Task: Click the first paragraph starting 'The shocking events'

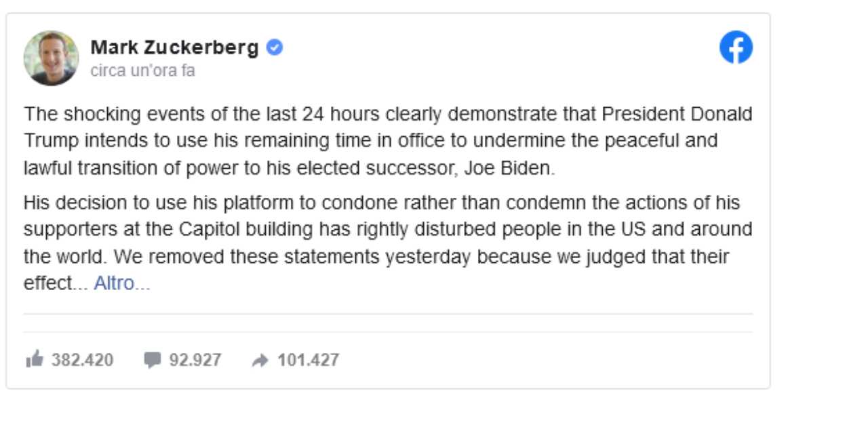Action: [x=388, y=141]
